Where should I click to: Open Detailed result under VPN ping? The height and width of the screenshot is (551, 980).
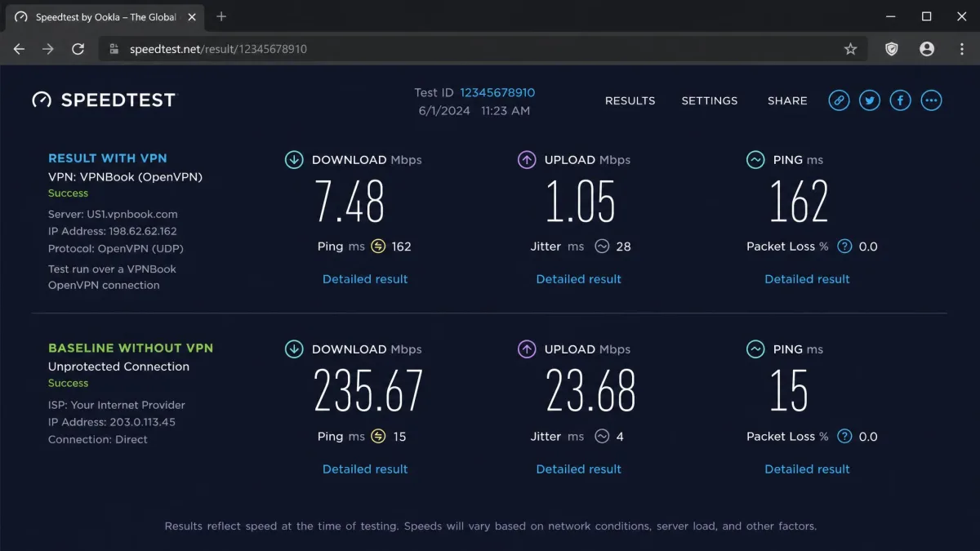[x=807, y=279]
